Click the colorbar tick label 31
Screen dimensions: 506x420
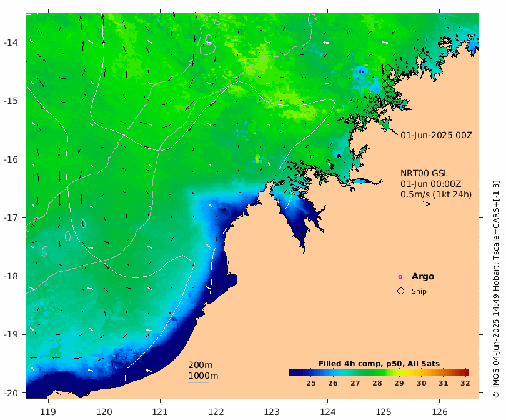click(443, 383)
